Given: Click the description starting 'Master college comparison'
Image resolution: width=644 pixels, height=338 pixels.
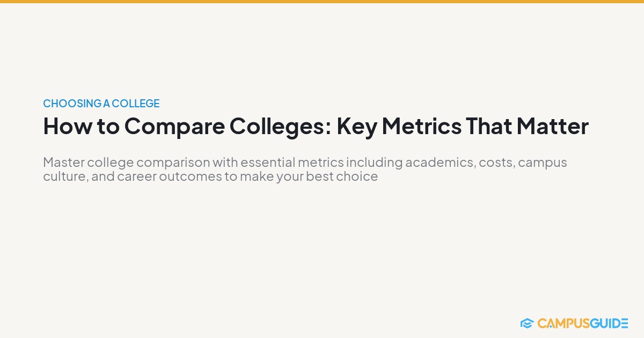Looking at the screenshot, I should coord(305,169).
